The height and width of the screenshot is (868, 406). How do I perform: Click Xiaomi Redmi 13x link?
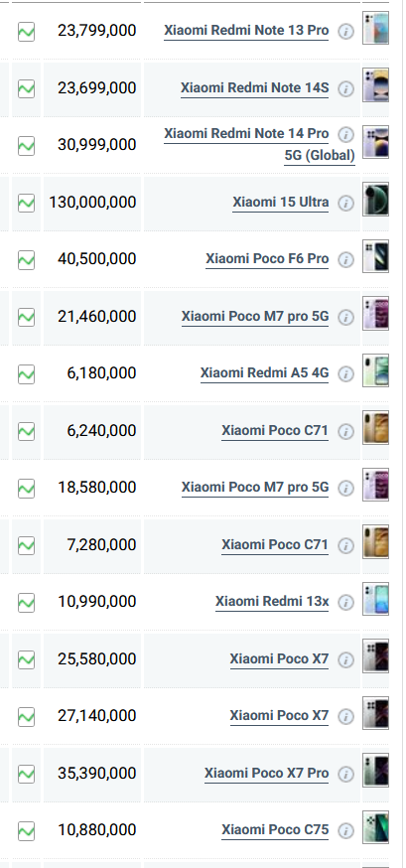(x=272, y=601)
